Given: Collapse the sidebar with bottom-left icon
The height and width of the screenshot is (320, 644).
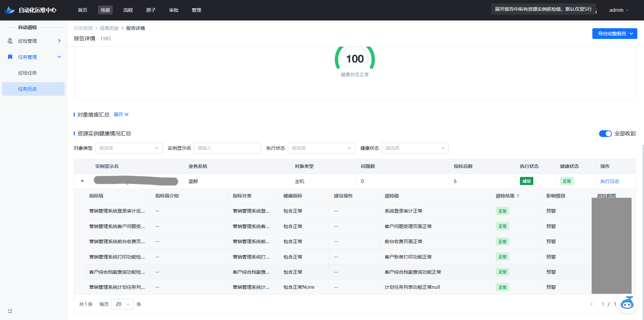Looking at the screenshot, I should [x=10, y=311].
